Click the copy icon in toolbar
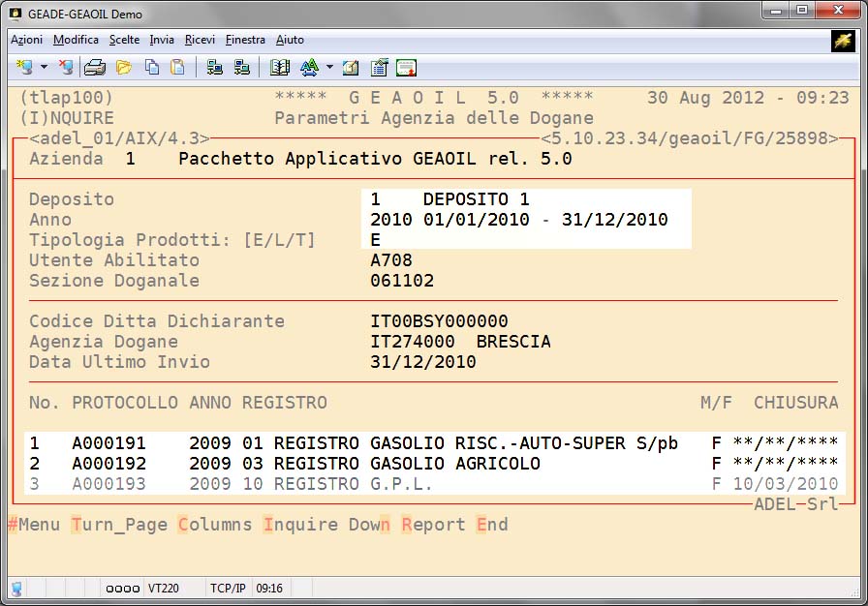 (x=151, y=68)
